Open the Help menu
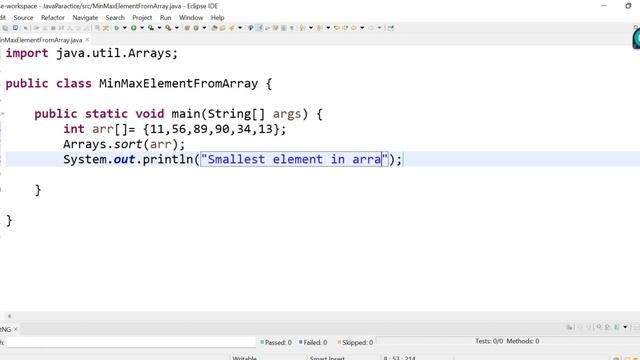This screenshot has height=360, width=640. click(217, 18)
